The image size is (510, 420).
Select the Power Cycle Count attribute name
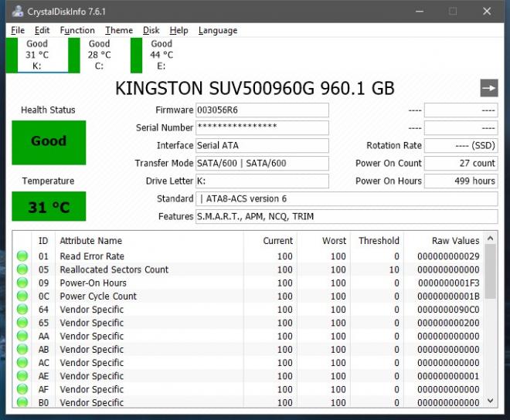coord(98,296)
